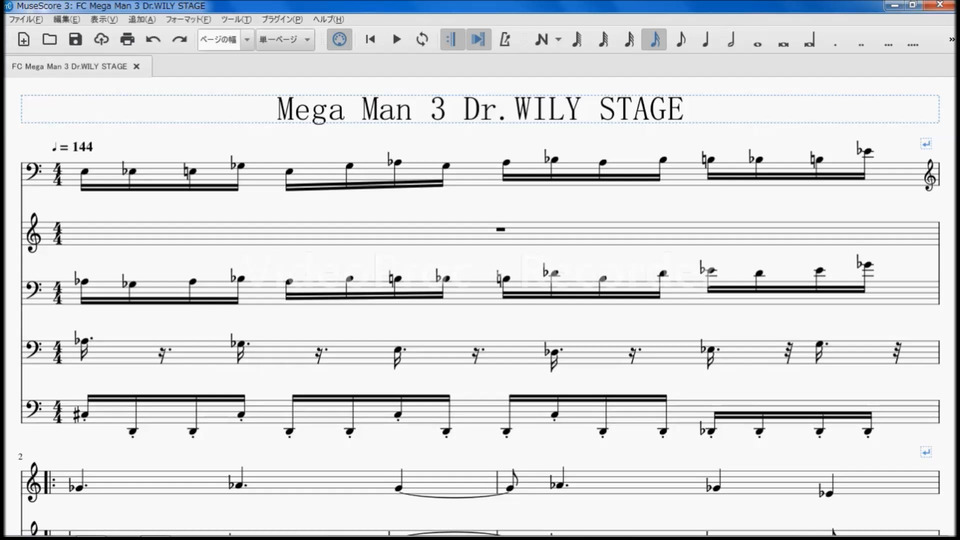The width and height of the screenshot is (960, 540).
Task: Select the tempo marking 144
Action: coord(72,147)
